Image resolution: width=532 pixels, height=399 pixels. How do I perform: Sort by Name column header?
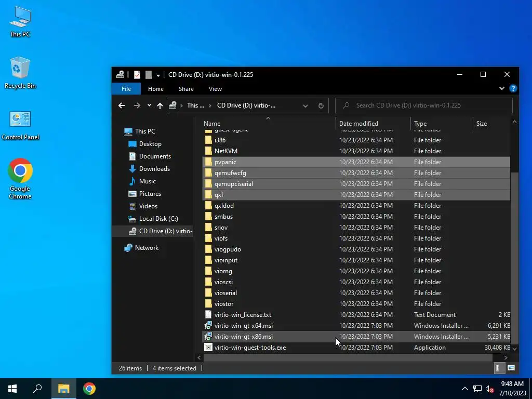268,124
